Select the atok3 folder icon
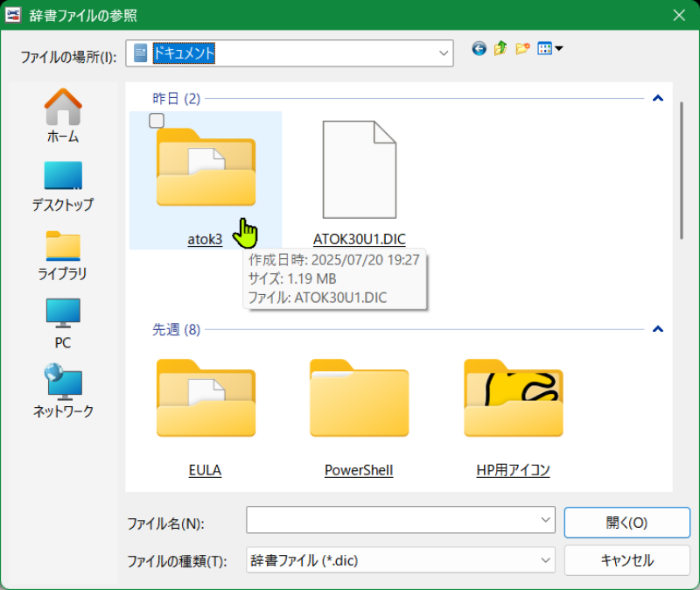700x590 pixels. (206, 167)
